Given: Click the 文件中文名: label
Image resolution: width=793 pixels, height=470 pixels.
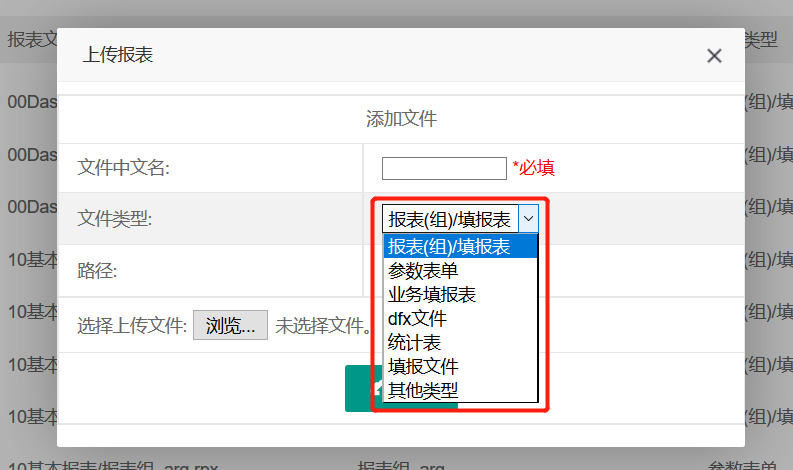Looking at the screenshot, I should click(x=123, y=167).
